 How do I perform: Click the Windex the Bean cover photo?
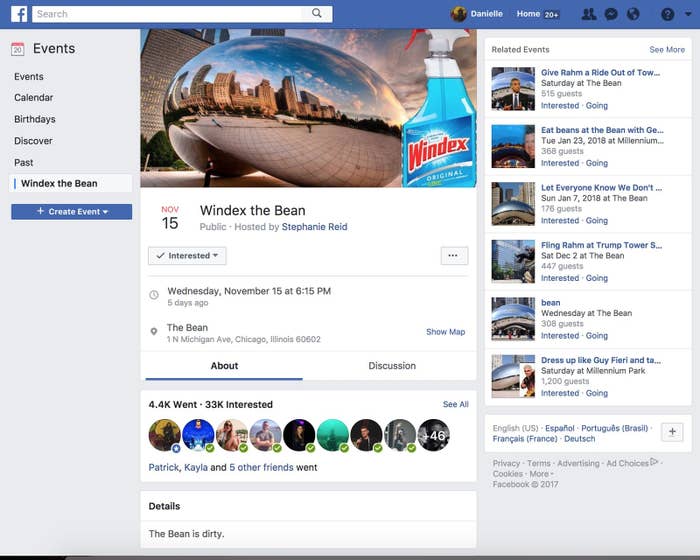308,108
